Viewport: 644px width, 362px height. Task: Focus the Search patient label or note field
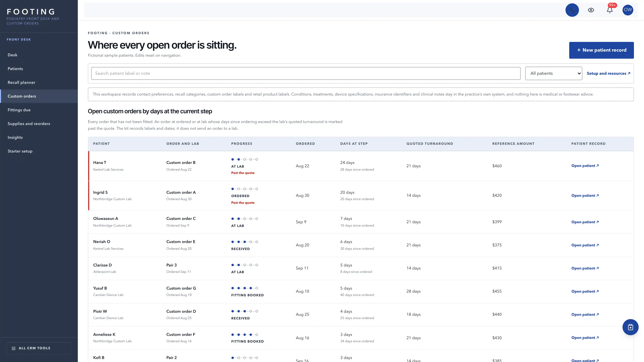[x=306, y=73]
